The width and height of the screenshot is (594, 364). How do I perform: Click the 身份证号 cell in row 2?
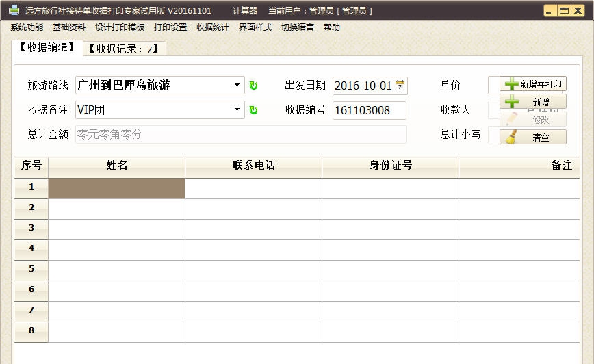(390, 209)
